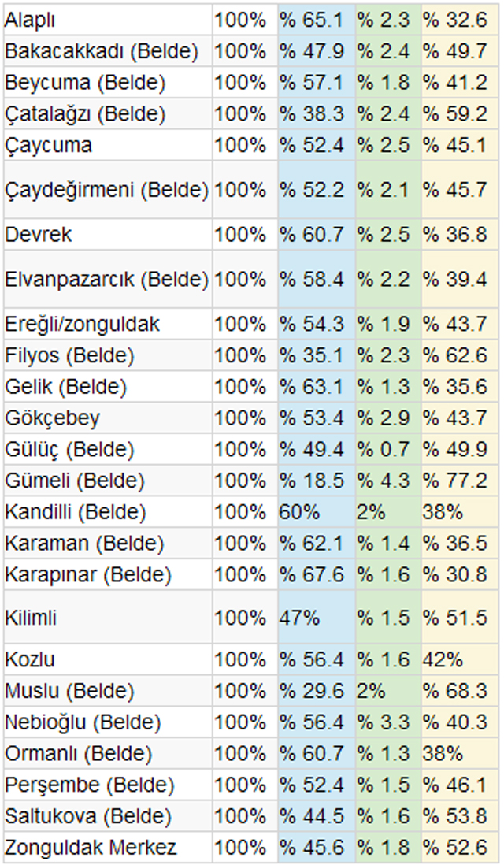Select the % 68.3 cell for Muslu

click(459, 691)
